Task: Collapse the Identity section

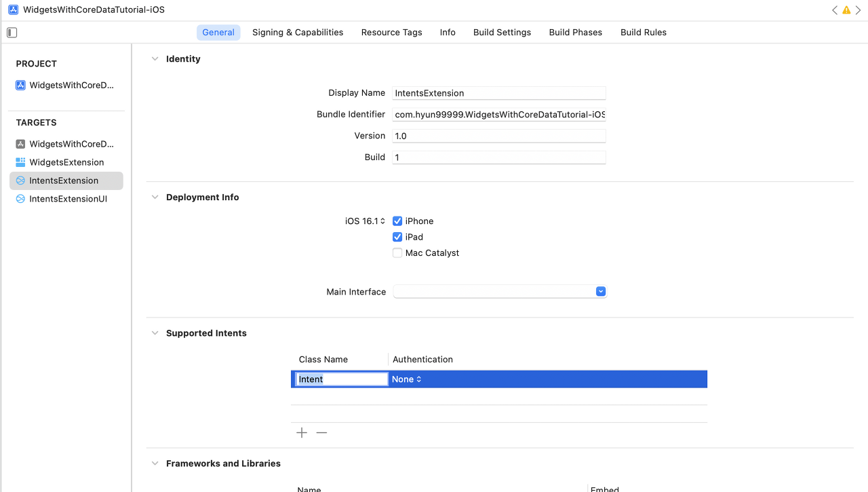Action: [x=155, y=59]
